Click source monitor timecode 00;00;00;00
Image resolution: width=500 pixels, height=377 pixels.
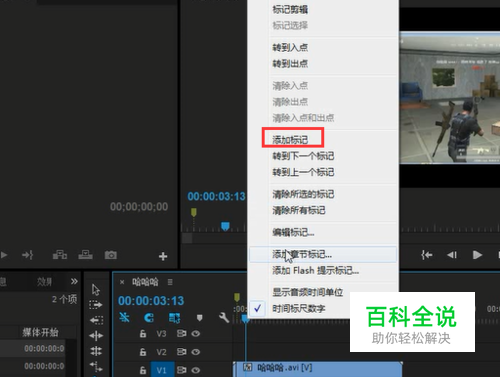(139, 207)
